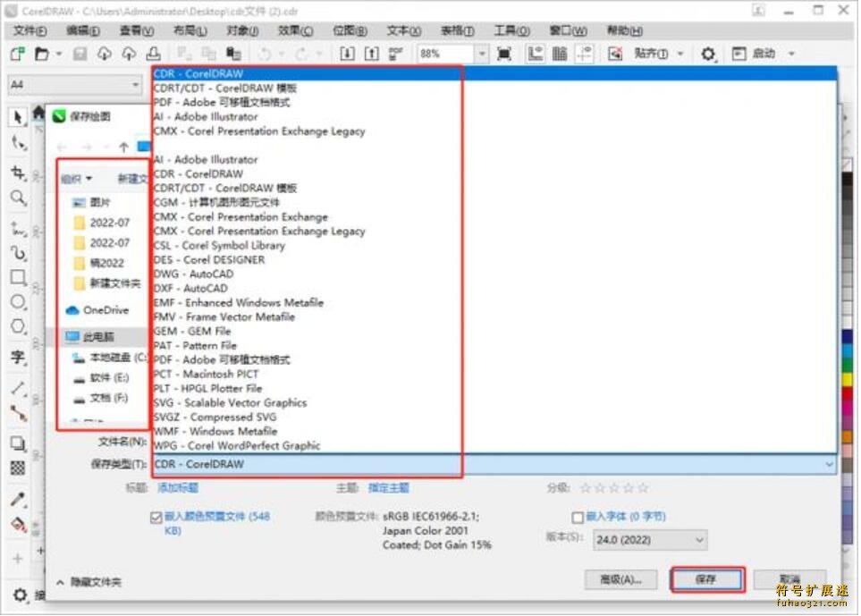Open Options via the toolbar gear
This screenshot has width=861, height=616.
point(708,54)
